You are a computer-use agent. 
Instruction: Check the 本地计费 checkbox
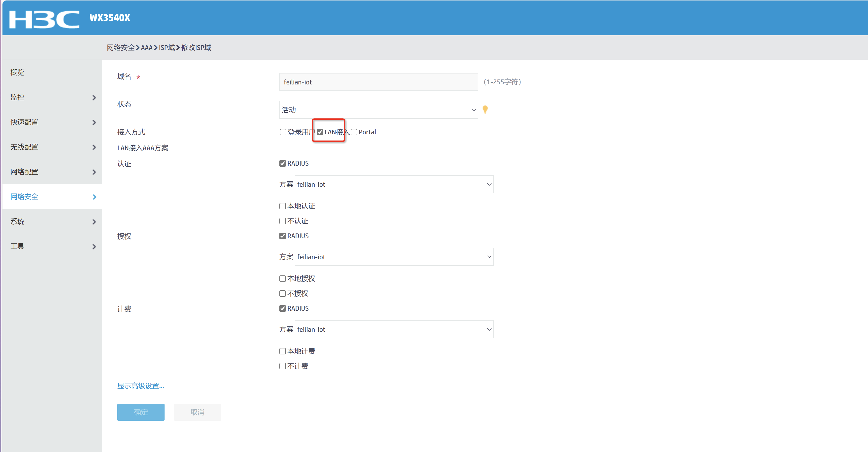282,351
